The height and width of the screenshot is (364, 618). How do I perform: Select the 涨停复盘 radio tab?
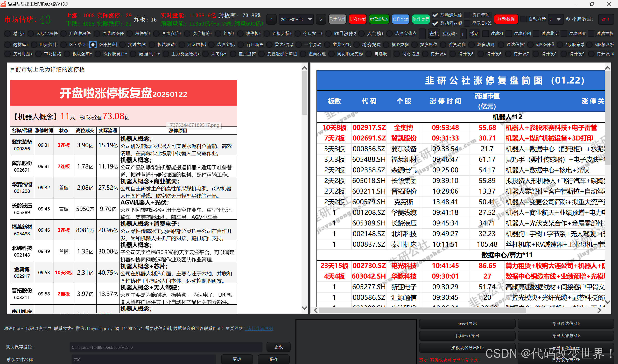(x=93, y=45)
